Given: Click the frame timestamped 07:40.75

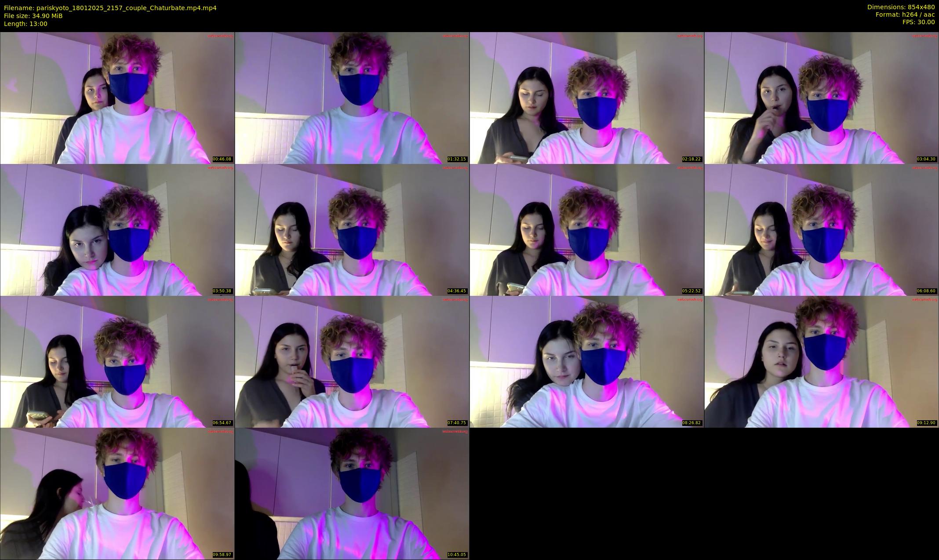Looking at the screenshot, I should click(352, 361).
